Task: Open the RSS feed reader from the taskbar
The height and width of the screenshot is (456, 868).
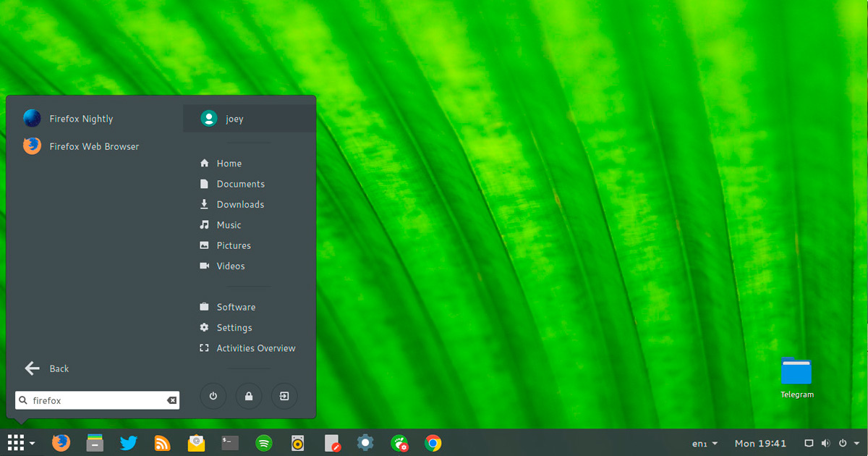Action: [x=162, y=442]
